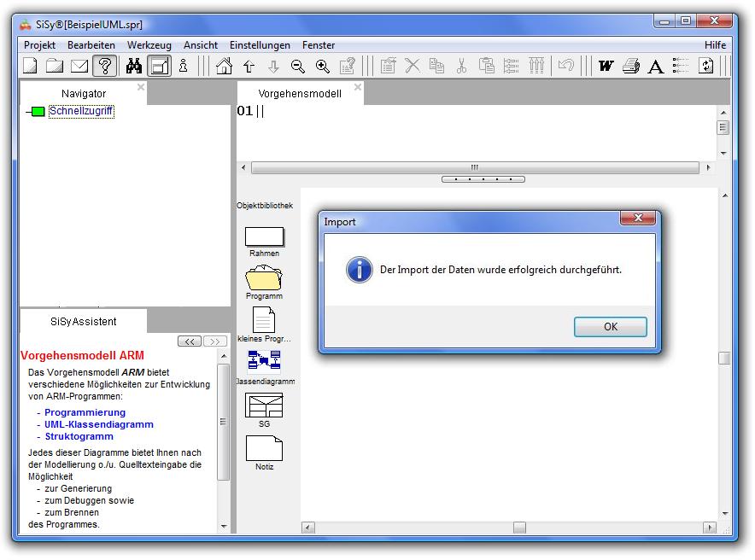
Task: Click the bulleted list toolbar icon
Action: tap(680, 66)
